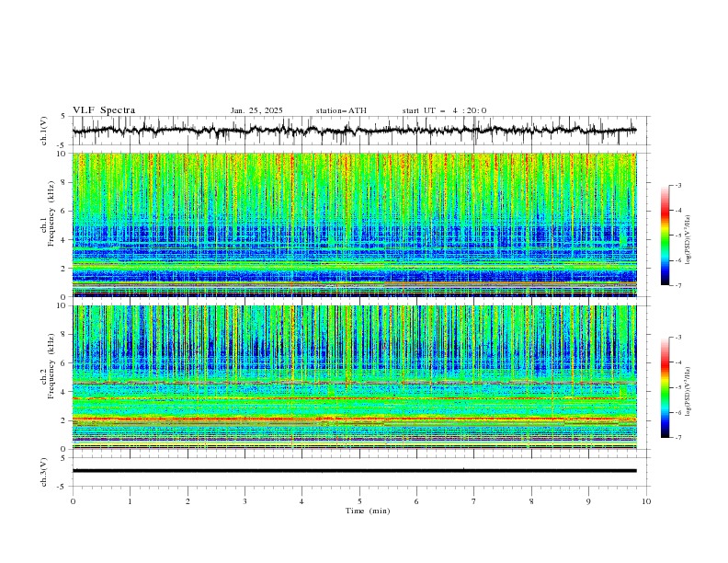Click tick label "4" on the Time axis

[x=301, y=501]
